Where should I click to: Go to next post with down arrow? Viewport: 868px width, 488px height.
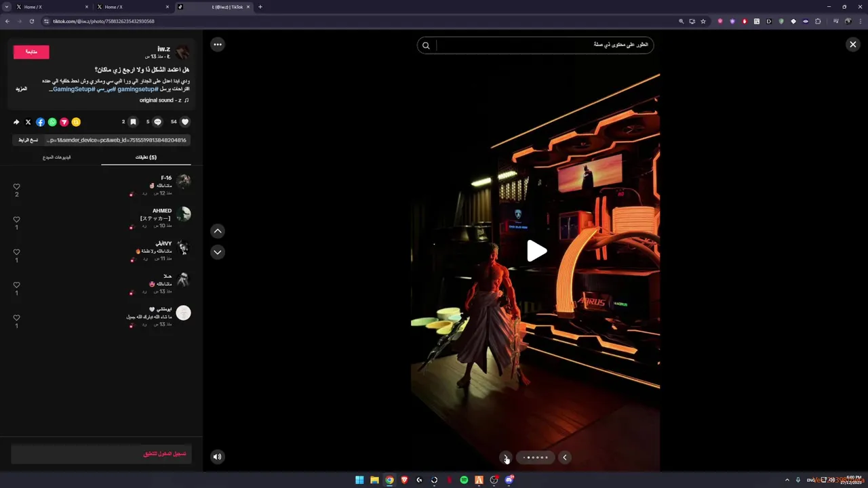point(218,252)
